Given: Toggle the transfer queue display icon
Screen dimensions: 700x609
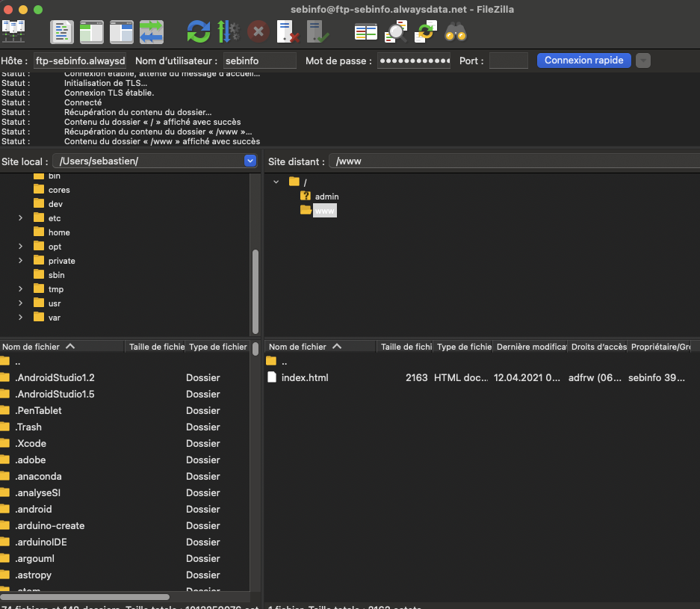Looking at the screenshot, I should [x=151, y=31].
